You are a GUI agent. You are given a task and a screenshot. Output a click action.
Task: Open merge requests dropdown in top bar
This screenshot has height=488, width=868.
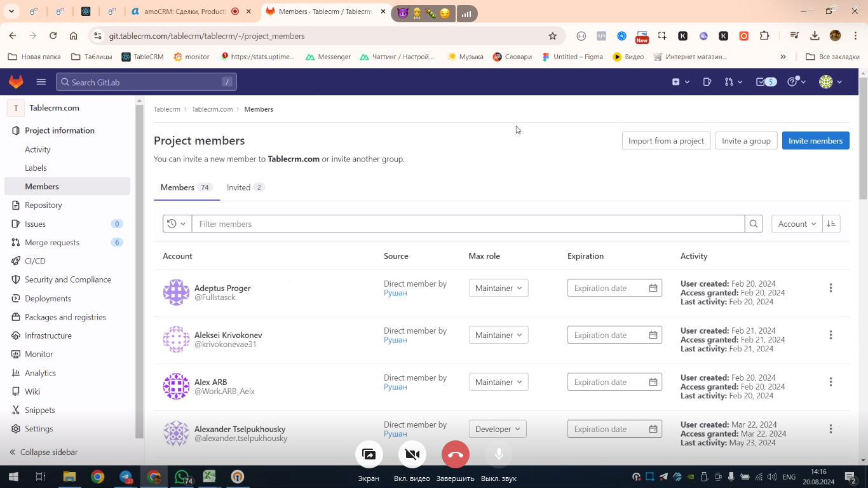point(733,82)
